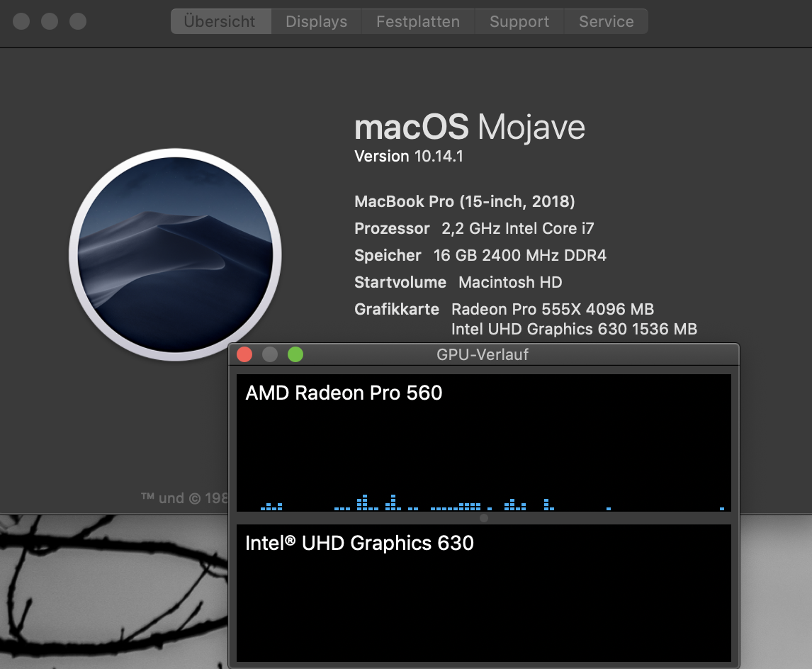This screenshot has width=812, height=669.
Task: Open the Festplatten tab
Action: pyautogui.click(x=418, y=21)
